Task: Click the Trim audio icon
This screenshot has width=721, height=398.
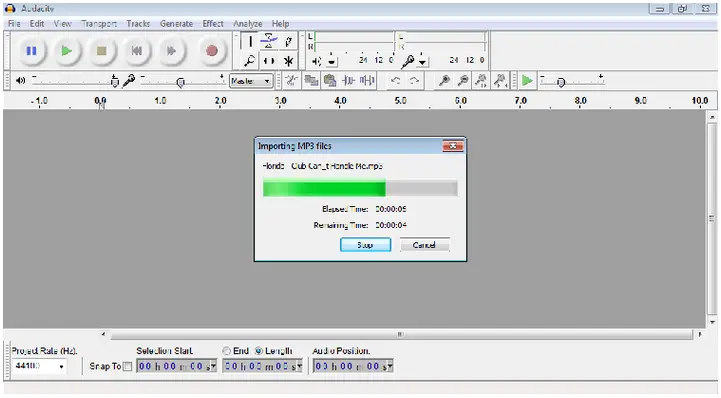Action: click(348, 81)
